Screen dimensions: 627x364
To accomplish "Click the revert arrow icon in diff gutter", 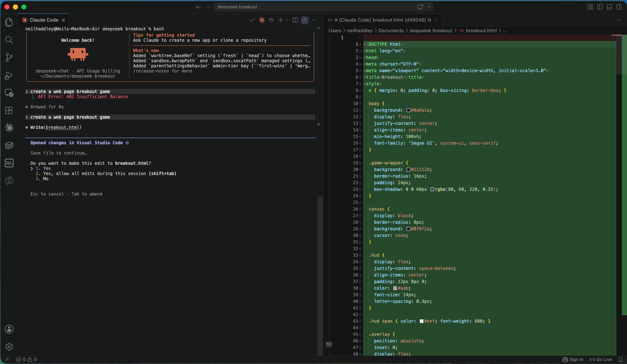I will tap(329, 344).
